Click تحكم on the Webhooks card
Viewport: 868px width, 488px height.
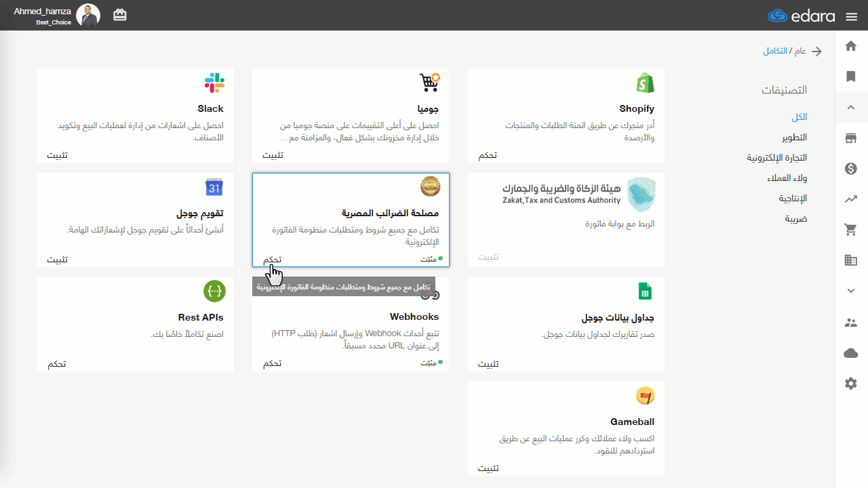(272, 364)
